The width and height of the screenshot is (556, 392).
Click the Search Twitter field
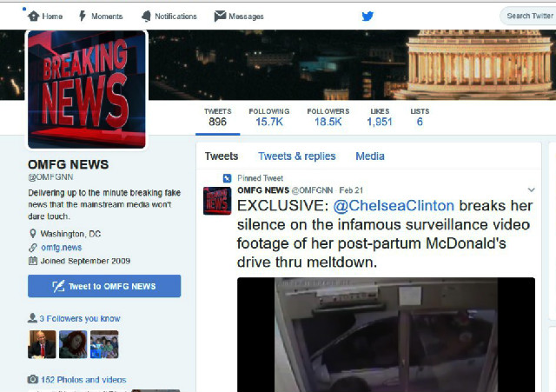(528, 16)
